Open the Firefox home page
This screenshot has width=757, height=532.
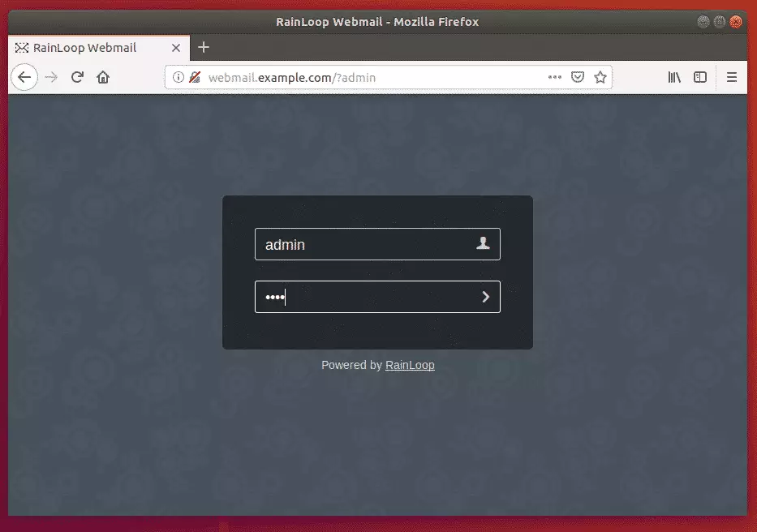(x=103, y=77)
